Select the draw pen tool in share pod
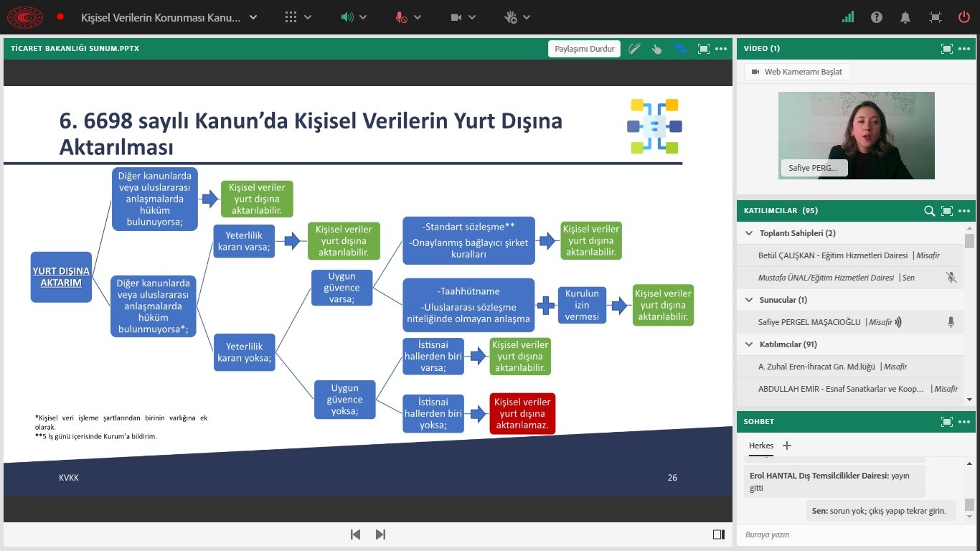The image size is (980, 551). [x=634, y=49]
